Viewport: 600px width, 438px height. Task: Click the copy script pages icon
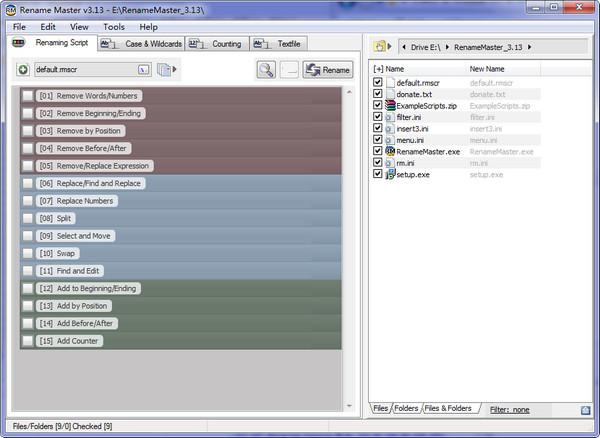click(164, 70)
